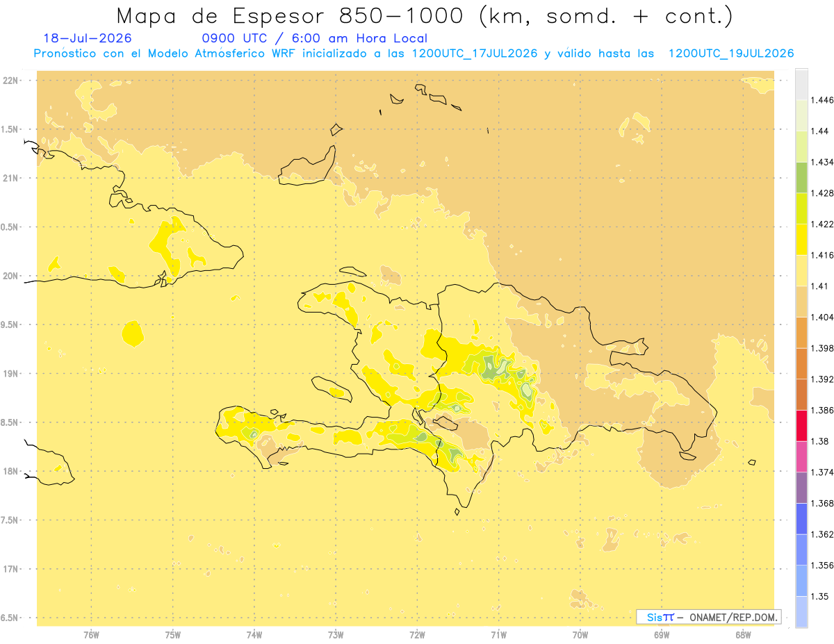Click the "75W" longitude label
Screen dimensions: 834x644
click(173, 635)
